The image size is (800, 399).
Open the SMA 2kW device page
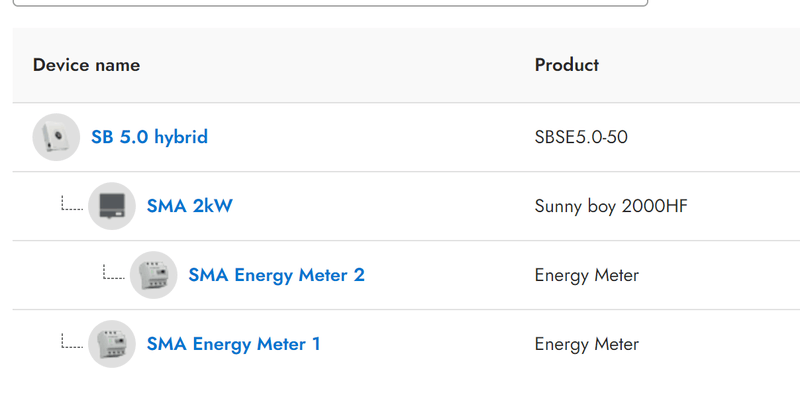click(190, 206)
